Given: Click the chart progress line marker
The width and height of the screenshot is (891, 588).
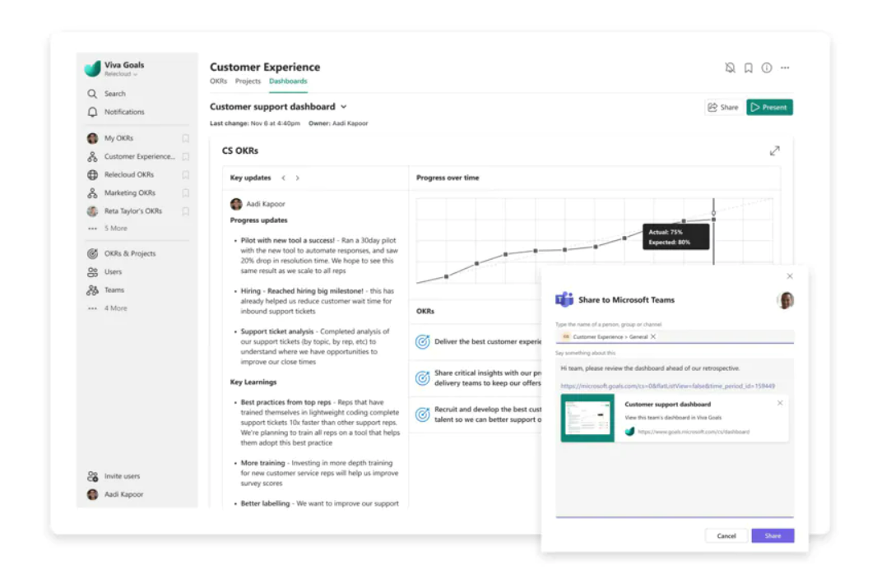Looking at the screenshot, I should [714, 220].
